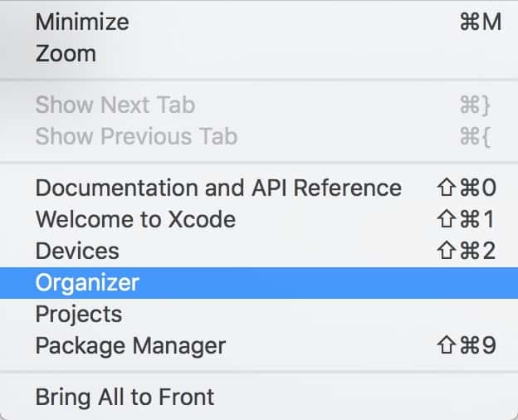The image size is (518, 420).
Task: Click the ⇧⌘0 shortcut for Documentation
Action: [x=467, y=188]
